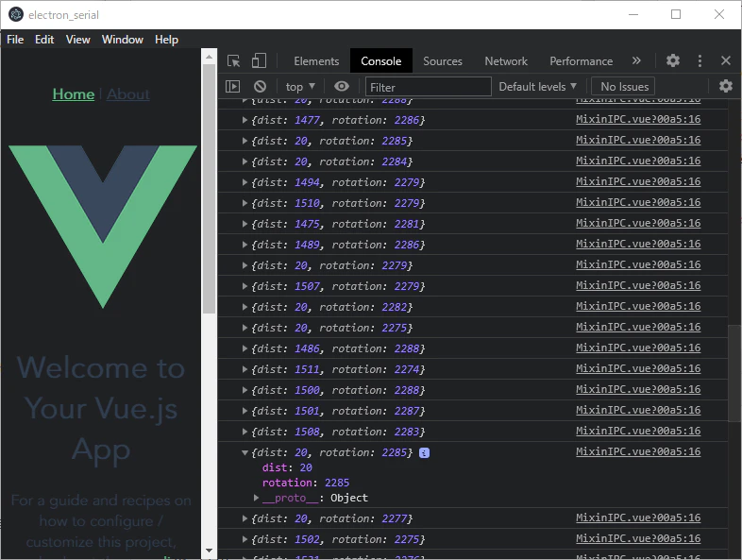Expand the dist 1486, rotation 2288 object
The height and width of the screenshot is (560, 742).
[245, 348]
